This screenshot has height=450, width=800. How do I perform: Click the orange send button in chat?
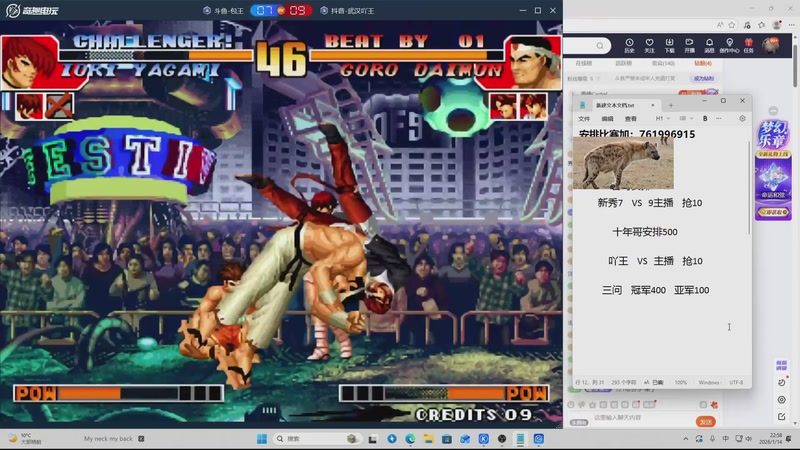(706, 422)
